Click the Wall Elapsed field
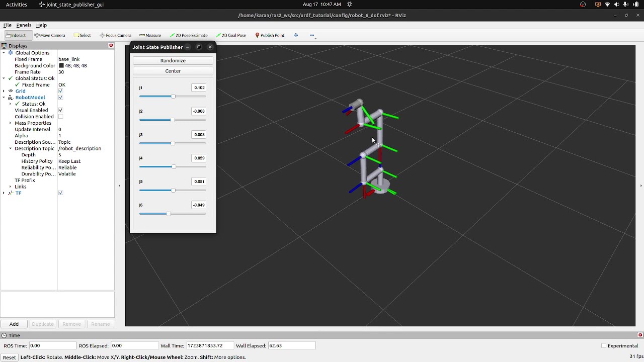644x362 pixels. (291, 346)
